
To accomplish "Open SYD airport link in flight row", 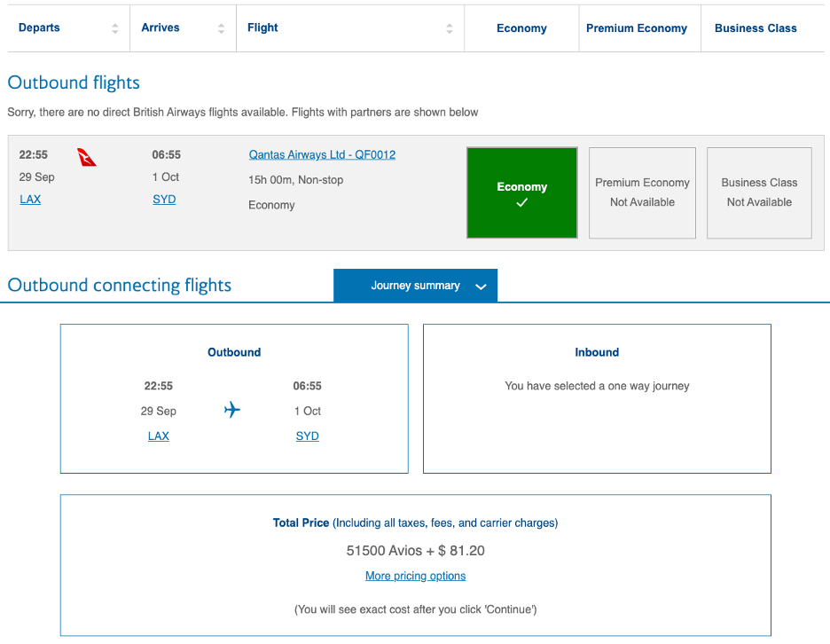I will click(x=164, y=199).
